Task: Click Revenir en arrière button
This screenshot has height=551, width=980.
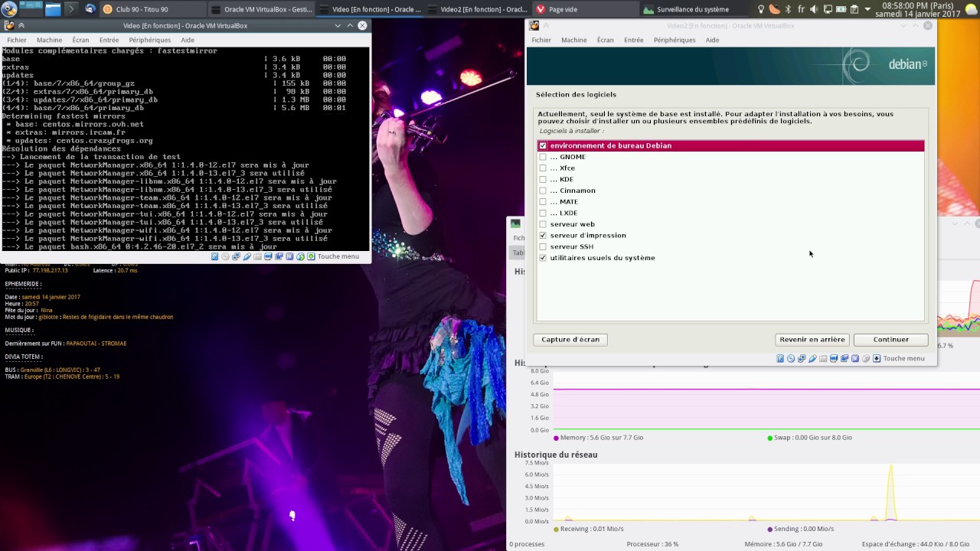Action: [812, 339]
